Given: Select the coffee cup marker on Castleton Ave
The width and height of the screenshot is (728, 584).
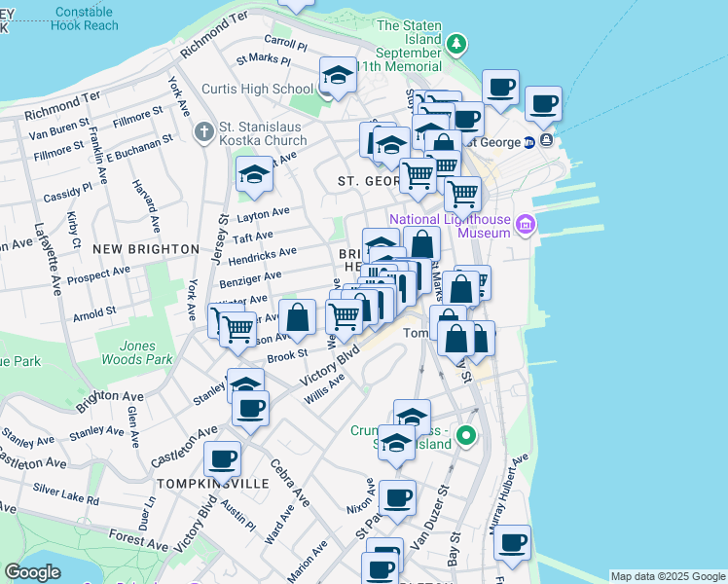Looking at the screenshot, I should [250, 407].
